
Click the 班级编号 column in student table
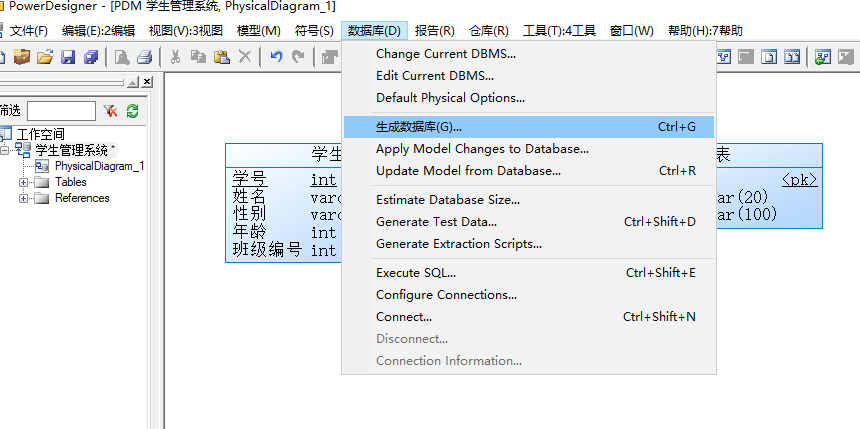coord(267,250)
